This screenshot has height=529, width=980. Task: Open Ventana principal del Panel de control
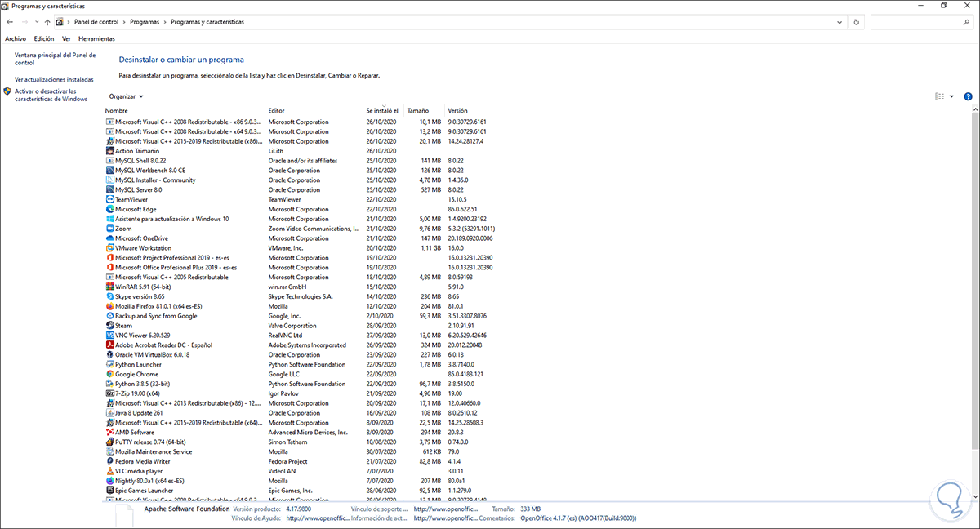point(55,59)
